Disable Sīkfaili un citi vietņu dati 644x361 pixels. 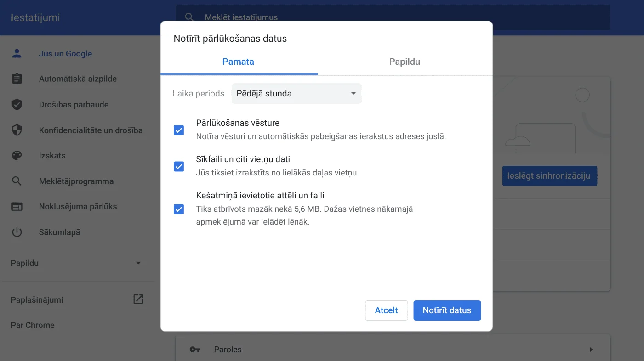pos(179,166)
